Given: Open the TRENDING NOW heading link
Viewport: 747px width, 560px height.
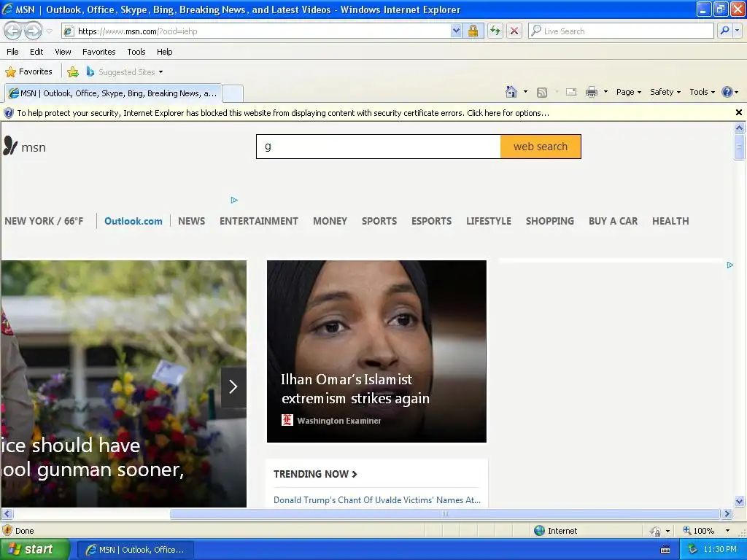Looking at the screenshot, I should [x=315, y=474].
